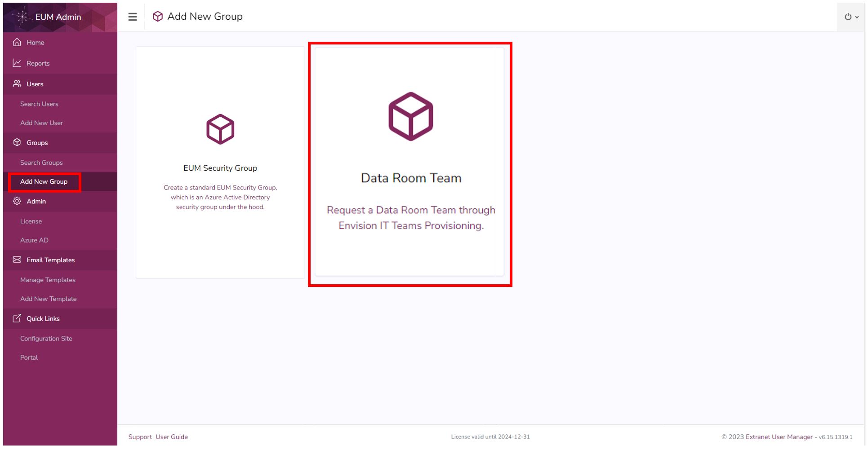Collapse the Groups section

click(x=60, y=143)
